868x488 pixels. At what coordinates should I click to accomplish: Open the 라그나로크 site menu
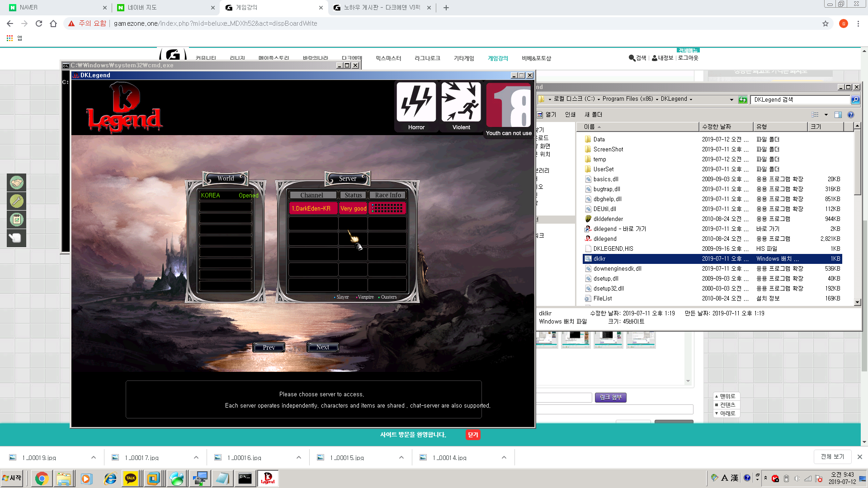[427, 58]
